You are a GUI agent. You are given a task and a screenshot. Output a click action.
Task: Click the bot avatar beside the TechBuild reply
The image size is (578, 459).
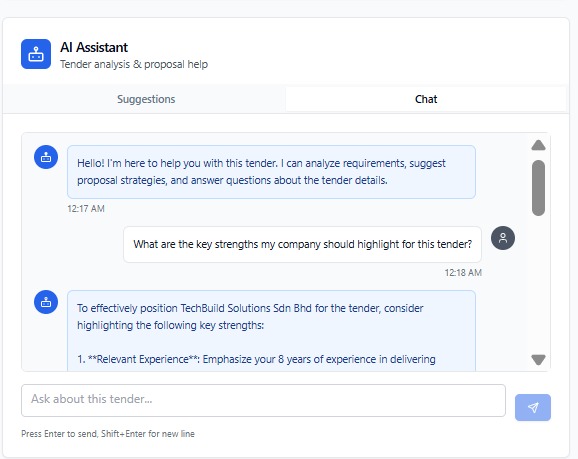pyautogui.click(x=46, y=302)
